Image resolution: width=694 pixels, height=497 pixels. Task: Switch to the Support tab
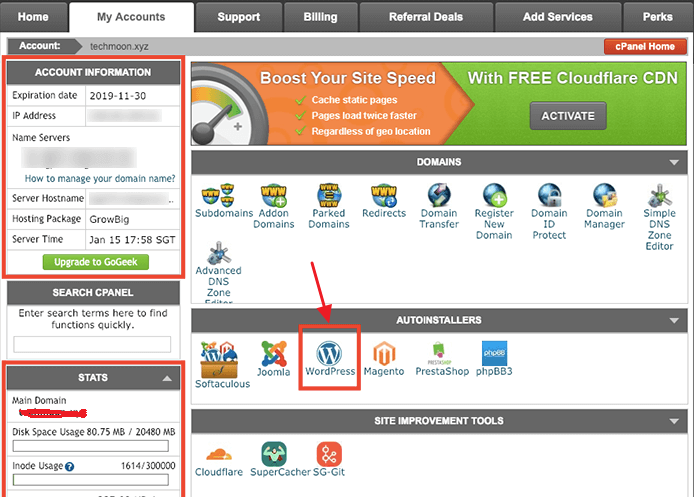[x=238, y=17]
